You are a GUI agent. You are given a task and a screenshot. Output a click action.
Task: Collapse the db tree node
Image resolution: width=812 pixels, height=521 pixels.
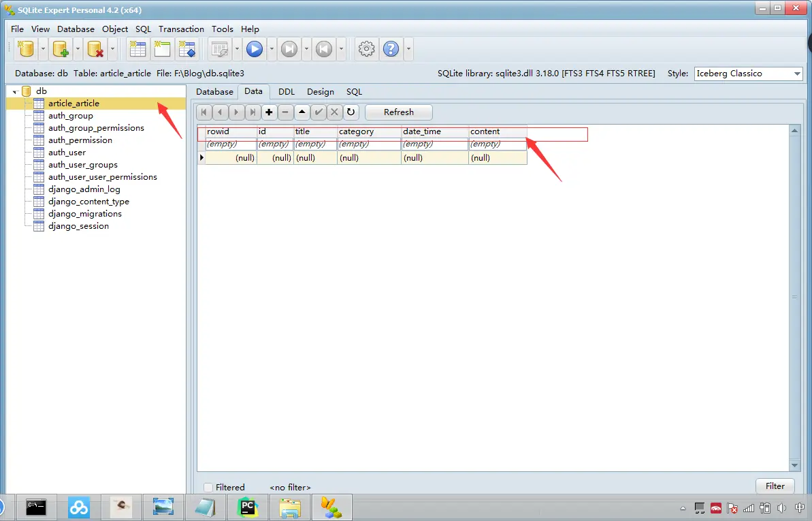(16, 92)
